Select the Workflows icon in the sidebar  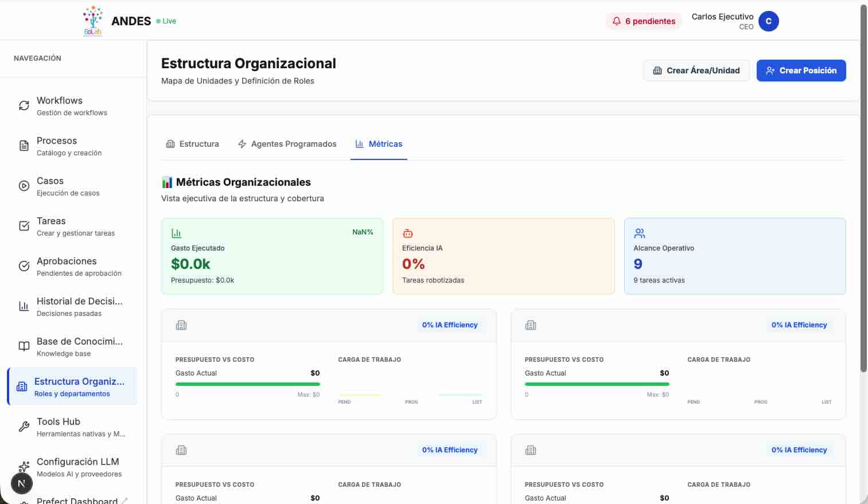(x=24, y=105)
